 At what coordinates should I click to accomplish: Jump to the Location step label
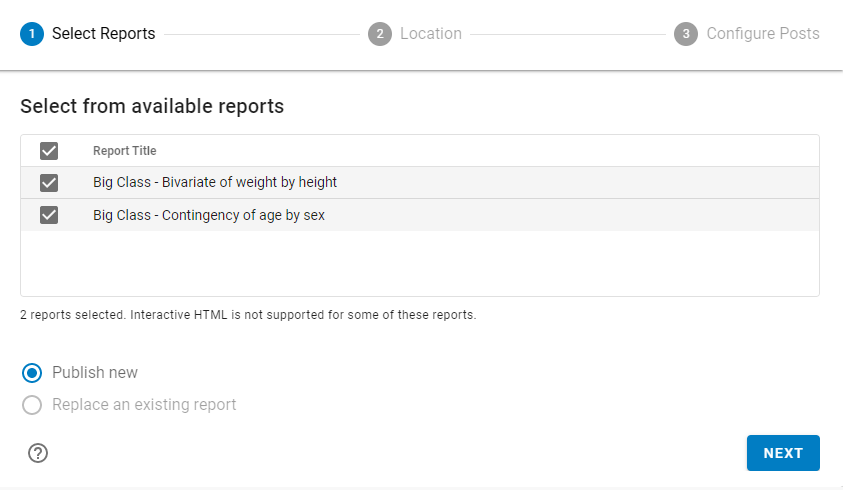(431, 34)
